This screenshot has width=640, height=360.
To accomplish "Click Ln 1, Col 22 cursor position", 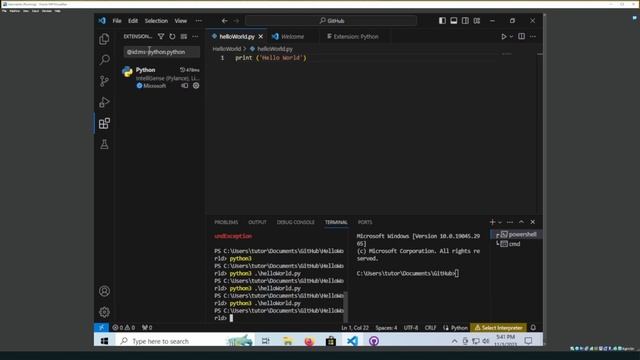I will [355, 327].
